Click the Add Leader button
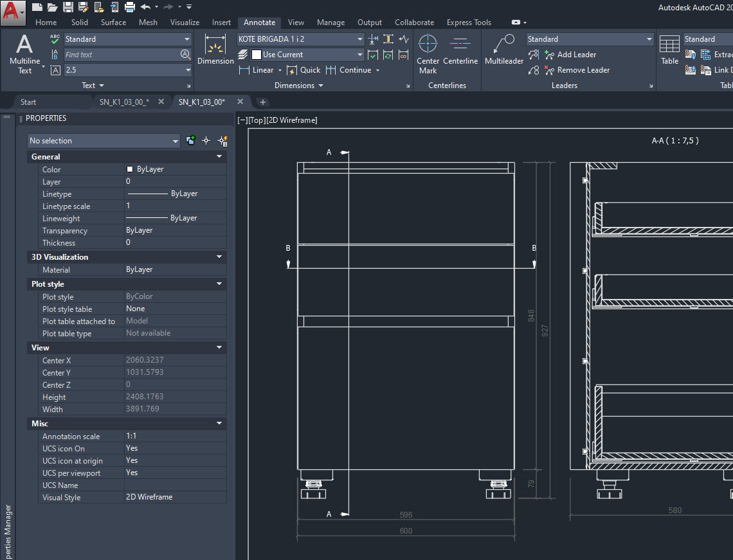This screenshot has width=733, height=560. click(570, 55)
